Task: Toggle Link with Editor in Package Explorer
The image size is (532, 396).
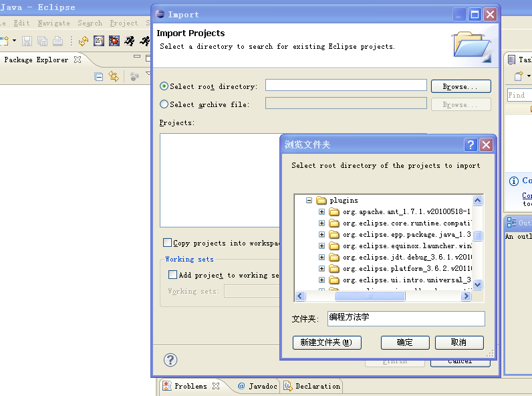Action: tap(114, 76)
